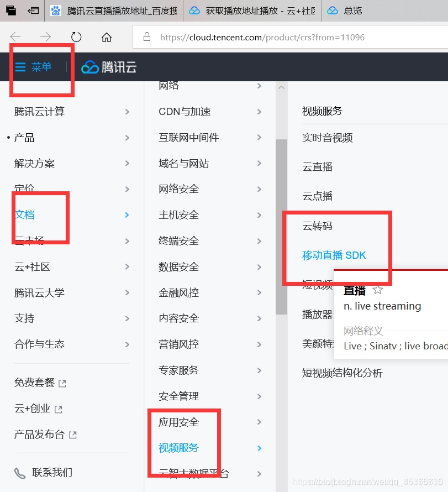Select 互联网中间件 category
Screen dimensions: 448x492
point(189,138)
